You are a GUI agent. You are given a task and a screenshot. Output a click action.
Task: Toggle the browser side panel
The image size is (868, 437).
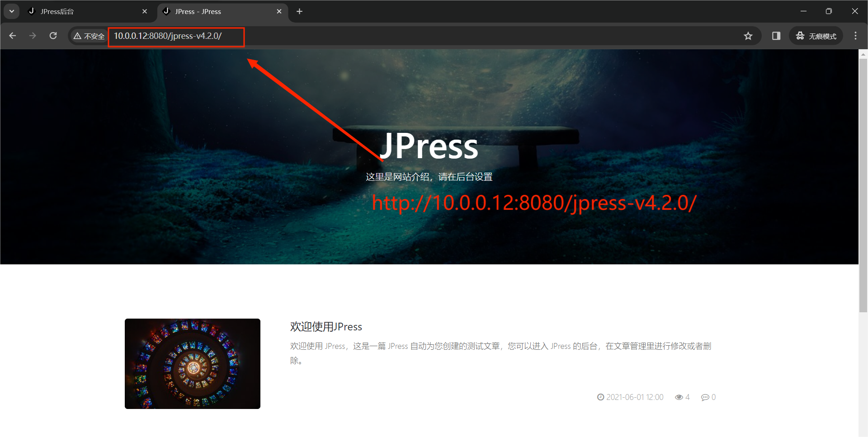tap(776, 36)
